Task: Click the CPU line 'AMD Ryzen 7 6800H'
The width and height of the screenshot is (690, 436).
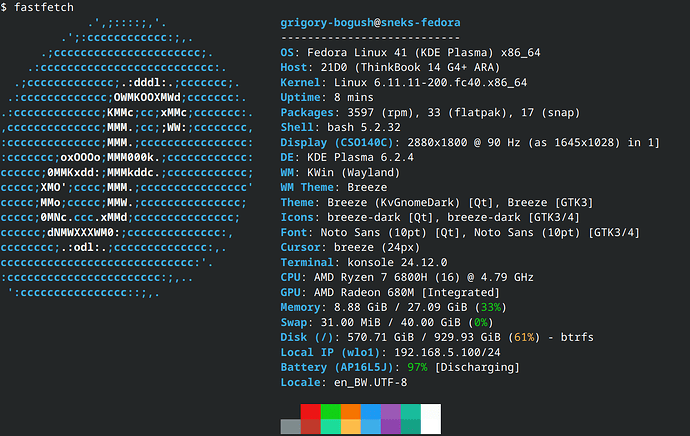Action: click(x=371, y=278)
